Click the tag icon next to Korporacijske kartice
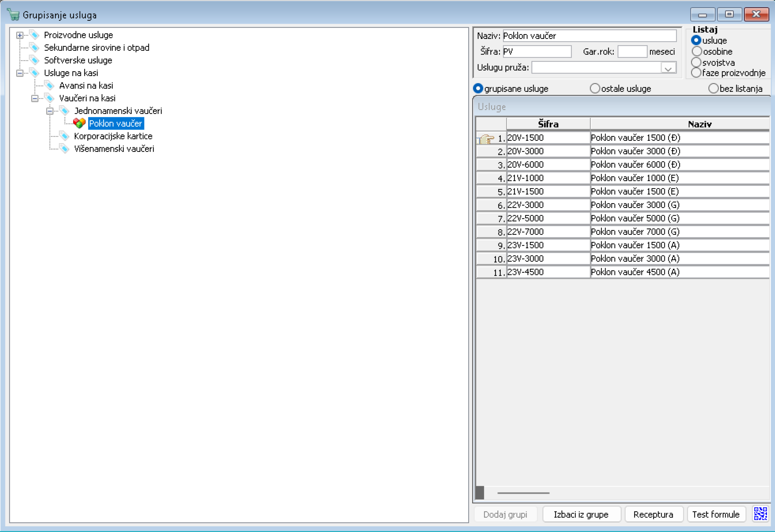The image size is (775, 532). click(x=64, y=136)
